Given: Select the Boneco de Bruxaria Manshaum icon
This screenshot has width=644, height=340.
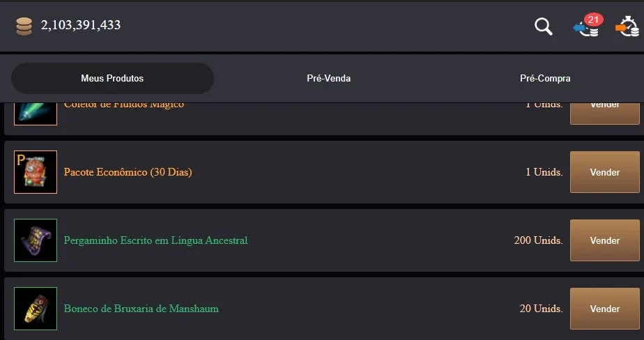Looking at the screenshot, I should pyautogui.click(x=36, y=309).
